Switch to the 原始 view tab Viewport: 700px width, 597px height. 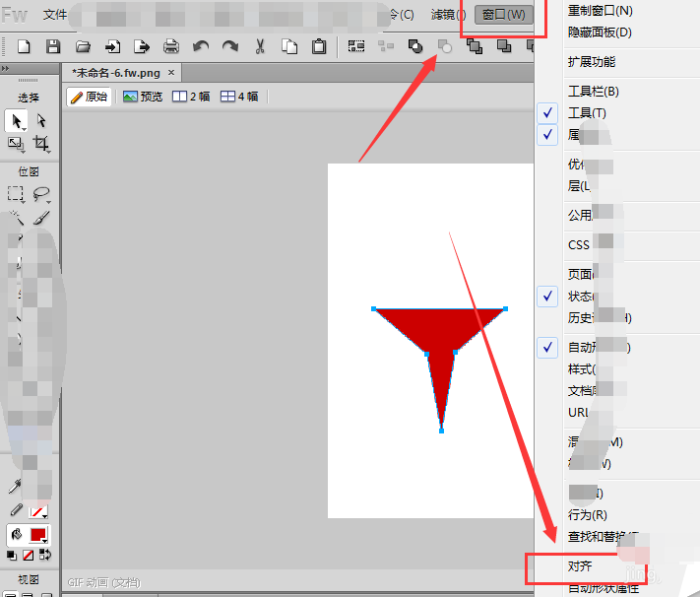point(89,97)
